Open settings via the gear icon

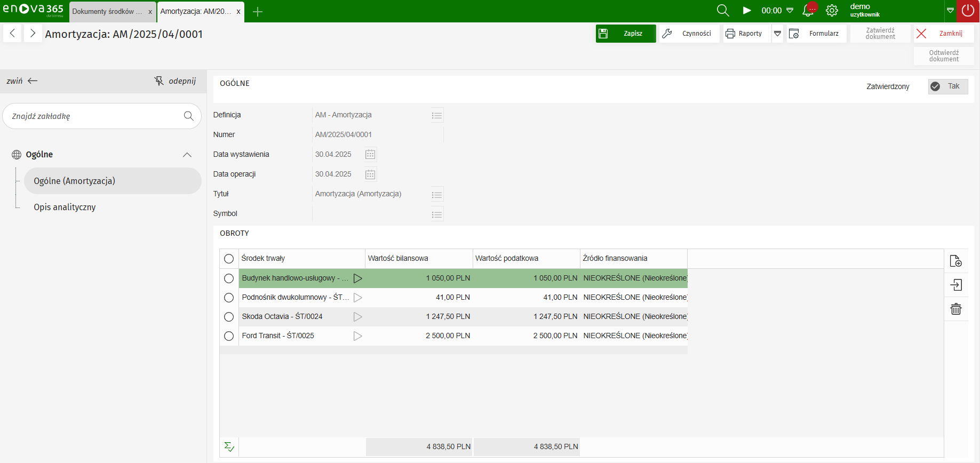coord(832,11)
